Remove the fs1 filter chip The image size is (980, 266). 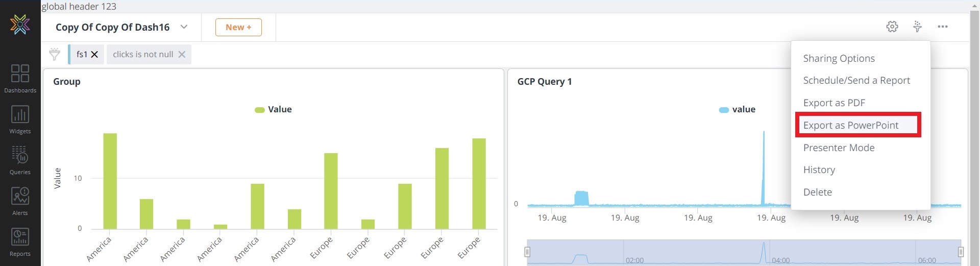(94, 54)
